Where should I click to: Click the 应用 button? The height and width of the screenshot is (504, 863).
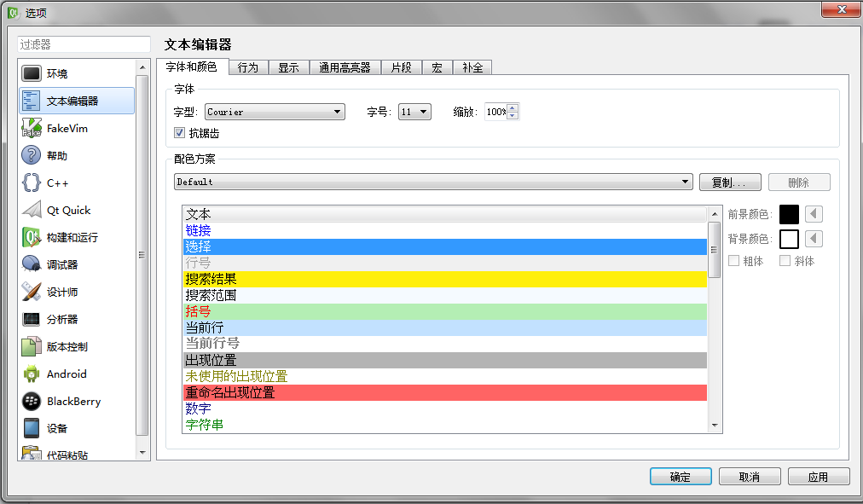pyautogui.click(x=818, y=476)
